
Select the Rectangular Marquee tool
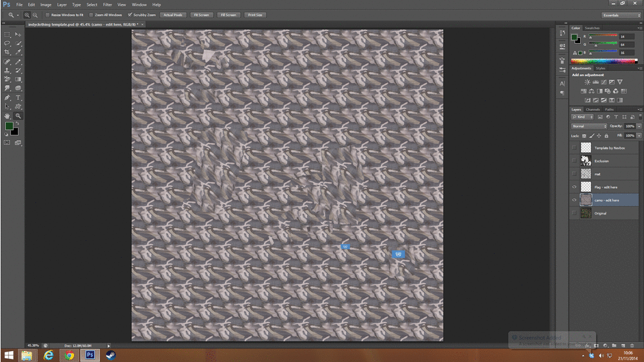(7, 35)
